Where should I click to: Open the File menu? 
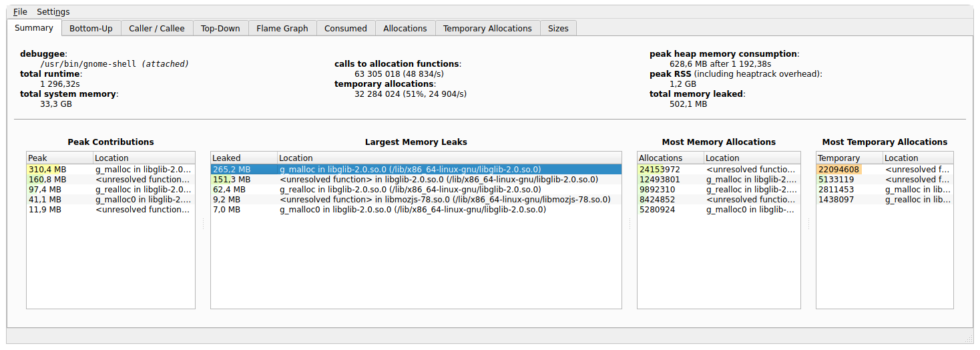20,11
